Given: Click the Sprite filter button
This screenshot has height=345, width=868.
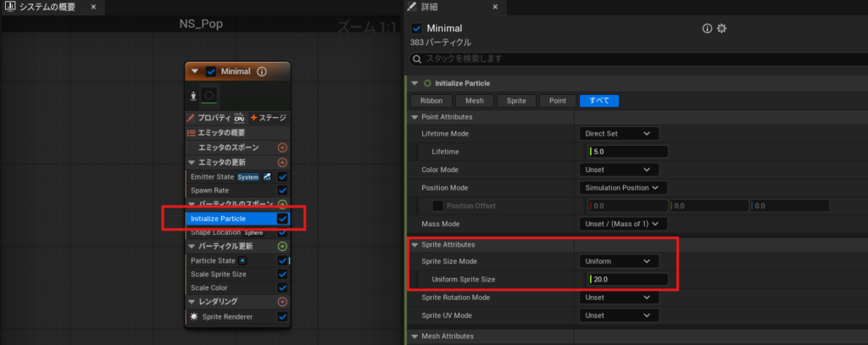Looking at the screenshot, I should (516, 101).
